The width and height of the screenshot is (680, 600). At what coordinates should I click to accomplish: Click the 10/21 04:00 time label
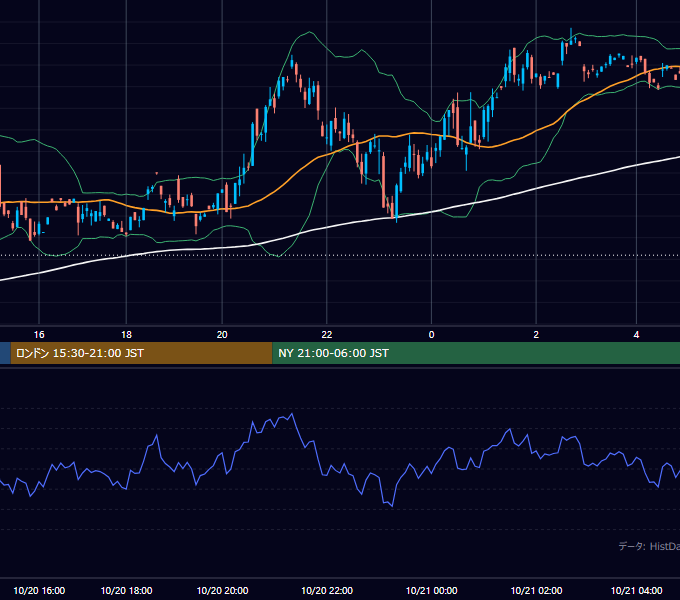point(636,590)
